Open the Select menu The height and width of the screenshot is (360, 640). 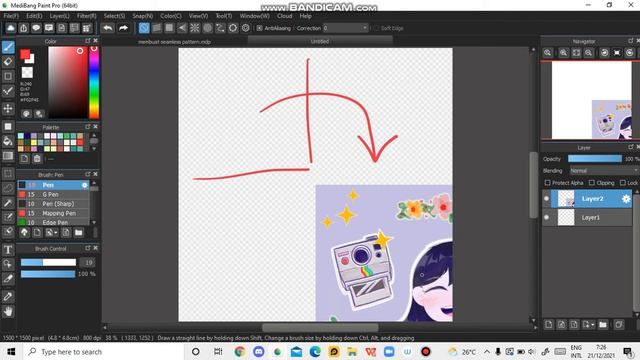pyautogui.click(x=114, y=16)
